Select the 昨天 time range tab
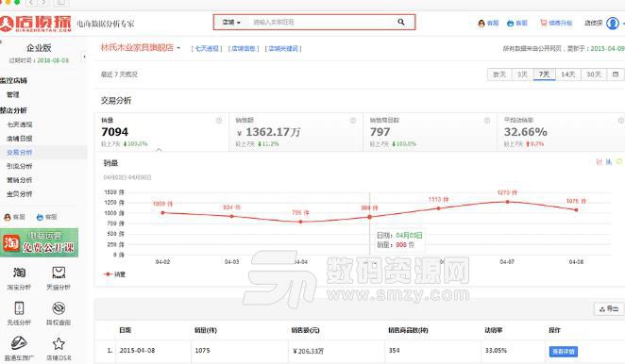This screenshot has height=364, width=625. [x=499, y=74]
